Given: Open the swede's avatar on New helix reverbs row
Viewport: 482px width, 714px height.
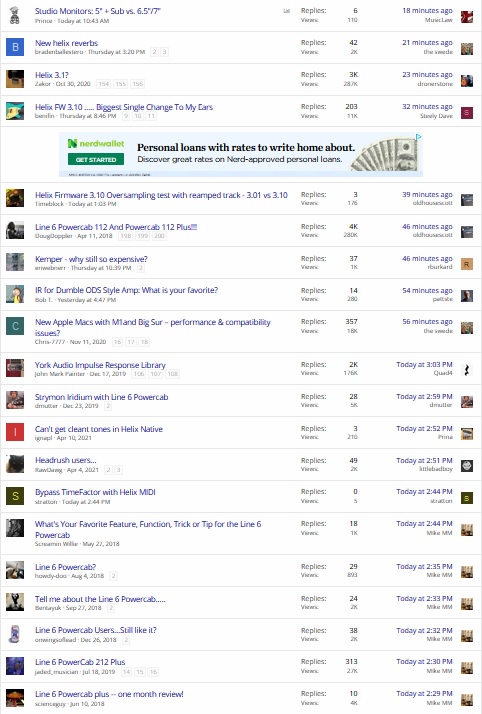Looking at the screenshot, I should pos(467,49).
